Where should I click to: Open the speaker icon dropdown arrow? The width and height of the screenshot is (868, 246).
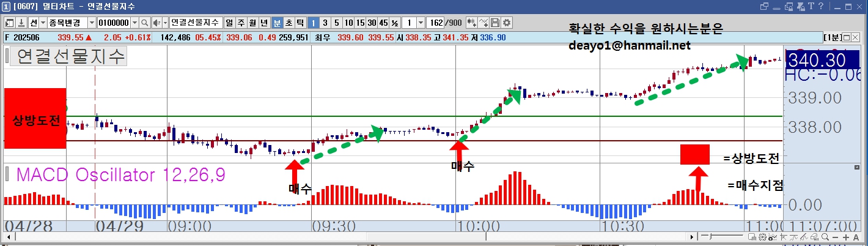(165, 23)
